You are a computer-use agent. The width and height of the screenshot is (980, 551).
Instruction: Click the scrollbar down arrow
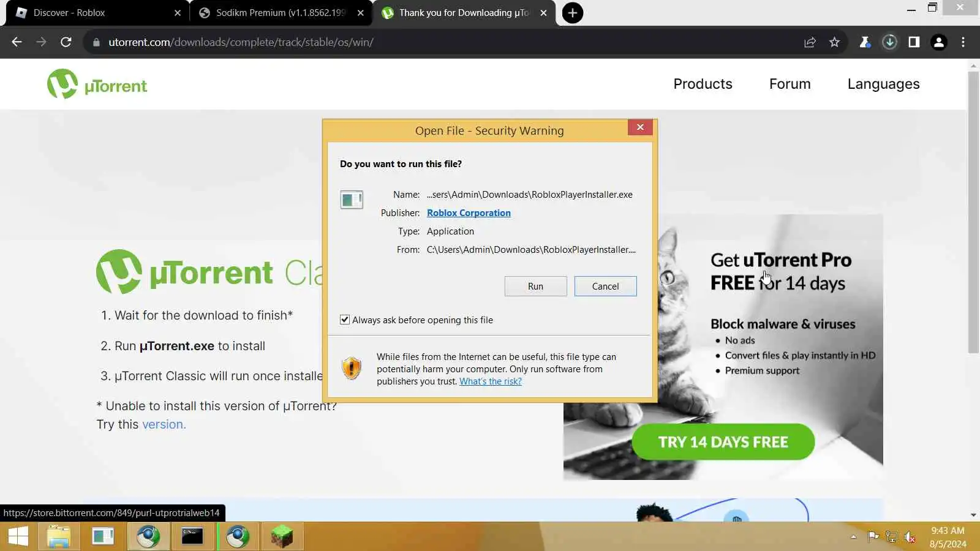(973, 515)
